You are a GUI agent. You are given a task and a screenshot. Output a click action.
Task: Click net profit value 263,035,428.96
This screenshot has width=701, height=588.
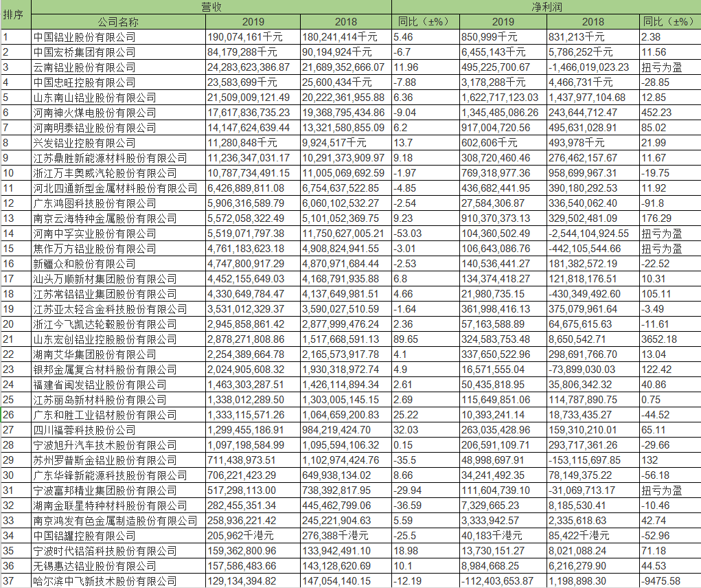click(x=503, y=430)
